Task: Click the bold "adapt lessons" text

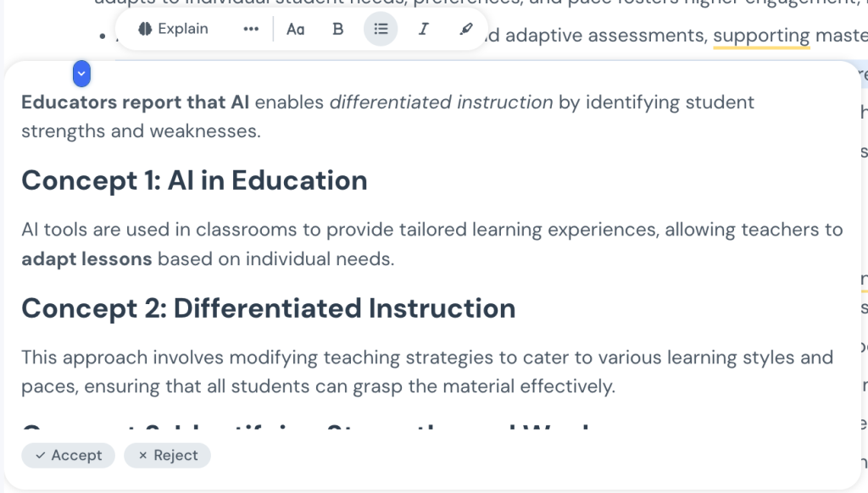Action: pos(86,259)
